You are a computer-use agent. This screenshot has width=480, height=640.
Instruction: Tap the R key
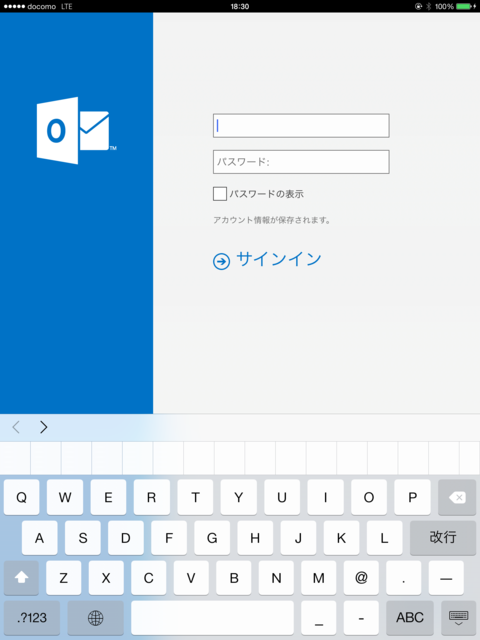pyautogui.click(x=151, y=497)
